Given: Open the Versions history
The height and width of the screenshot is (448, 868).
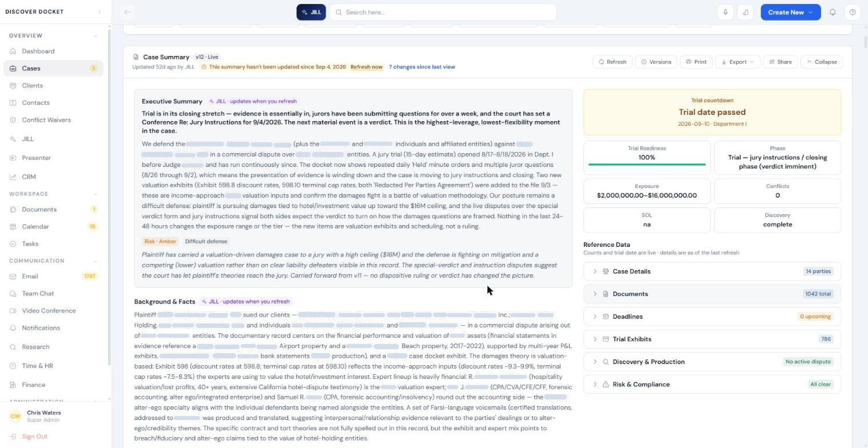Looking at the screenshot, I should click(656, 62).
